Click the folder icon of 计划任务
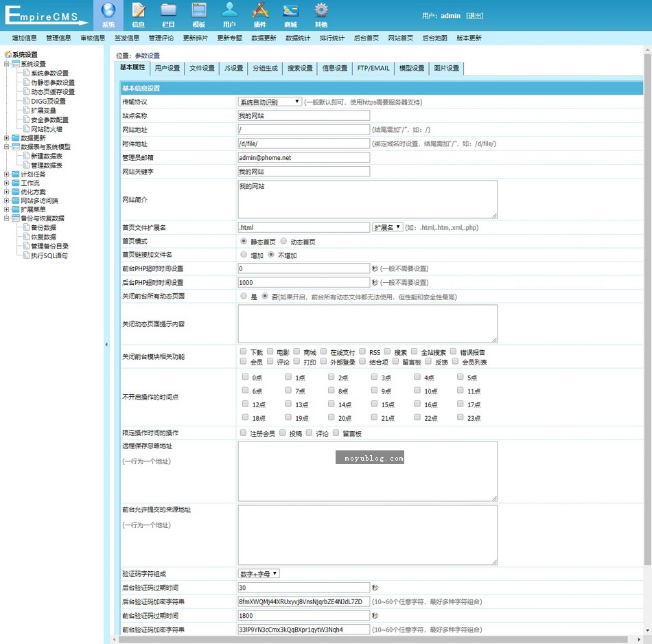Viewport: 652px width, 644px height. click(x=16, y=174)
